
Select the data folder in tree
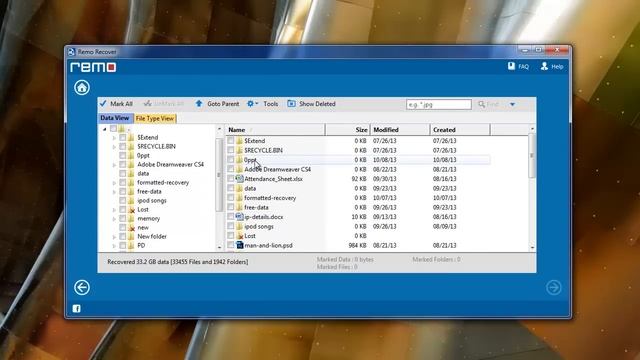(x=143, y=173)
